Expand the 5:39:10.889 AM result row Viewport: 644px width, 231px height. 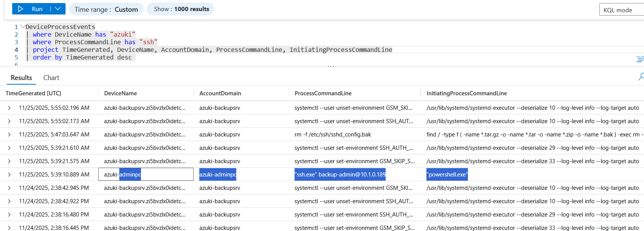click(9, 175)
